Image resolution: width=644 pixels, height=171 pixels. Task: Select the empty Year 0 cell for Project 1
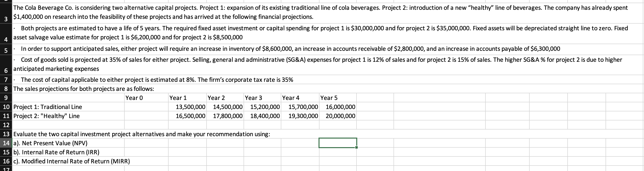point(146,107)
